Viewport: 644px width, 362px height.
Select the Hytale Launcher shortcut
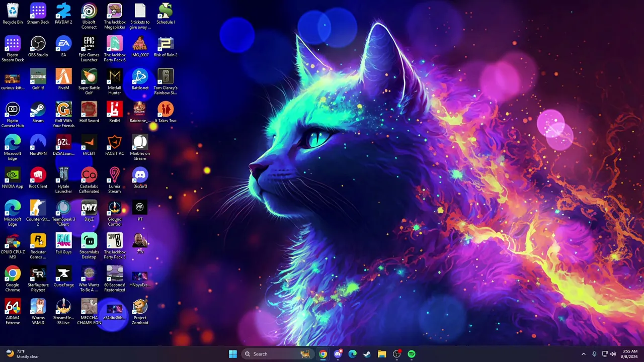tap(63, 180)
